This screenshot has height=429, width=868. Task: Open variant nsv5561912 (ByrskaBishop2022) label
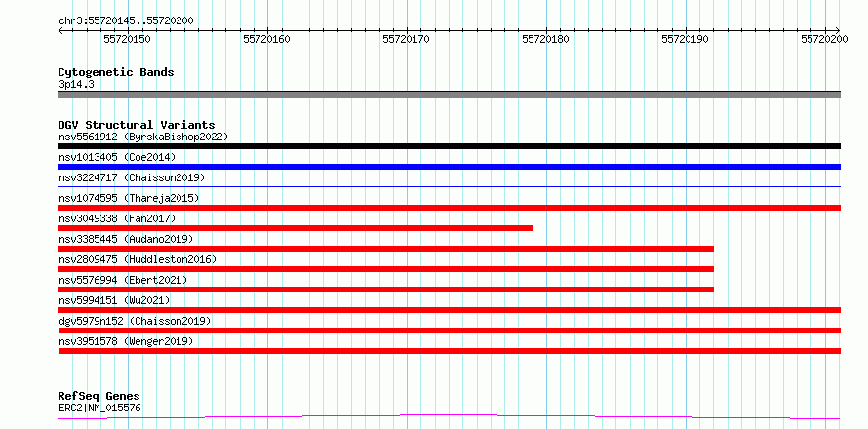(x=142, y=136)
